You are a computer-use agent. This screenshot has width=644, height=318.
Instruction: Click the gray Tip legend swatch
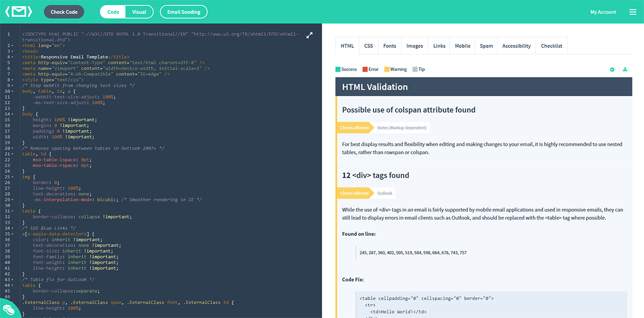pos(415,69)
